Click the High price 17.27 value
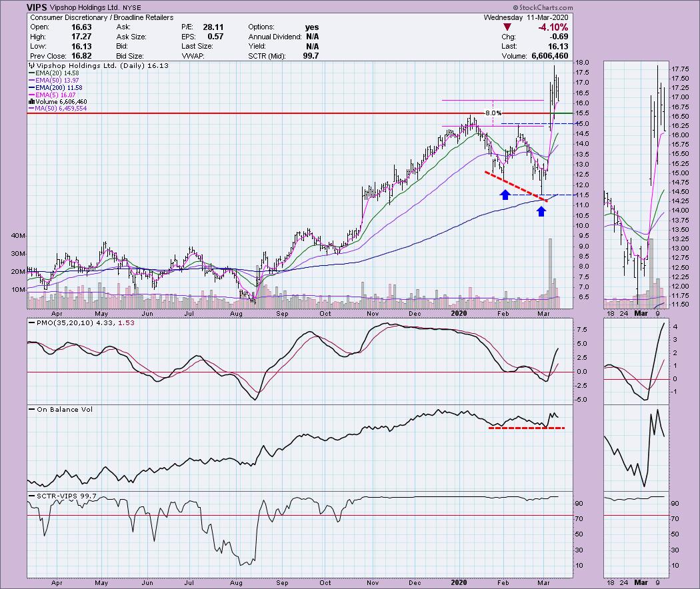 click(x=81, y=37)
